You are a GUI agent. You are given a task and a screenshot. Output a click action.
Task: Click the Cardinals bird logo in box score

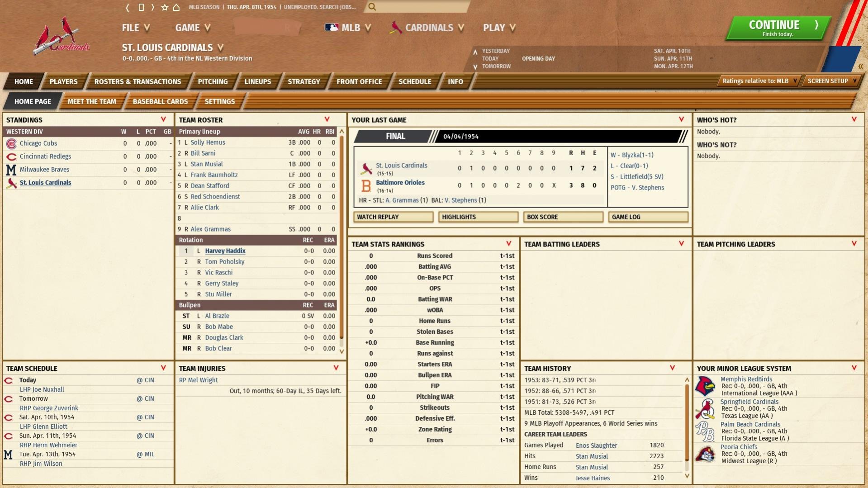[x=366, y=169]
